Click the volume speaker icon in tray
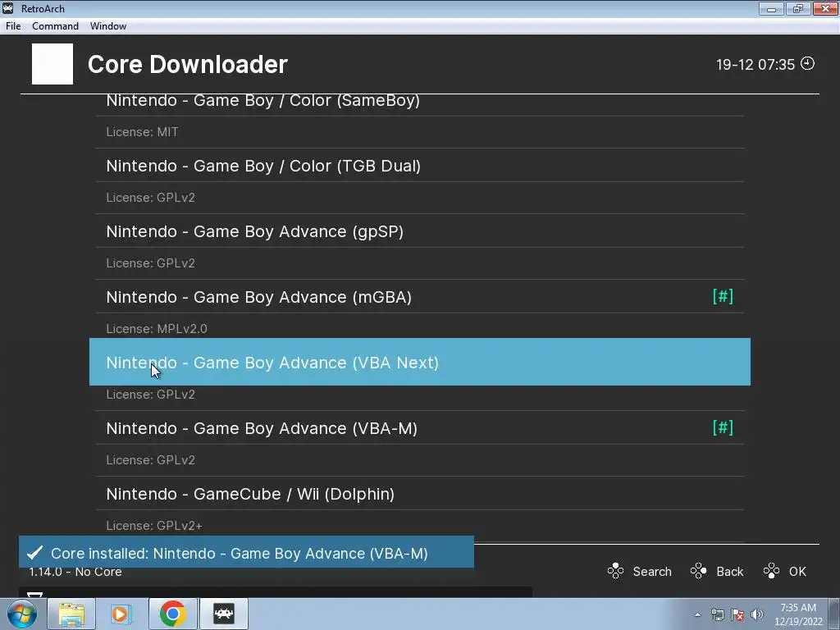The height and width of the screenshot is (630, 840). 757,614
